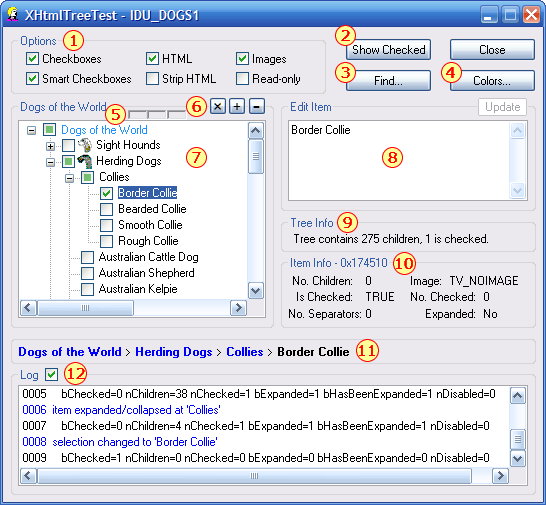
Task: Collapse the Herding Dogs node
Action: coord(50,162)
